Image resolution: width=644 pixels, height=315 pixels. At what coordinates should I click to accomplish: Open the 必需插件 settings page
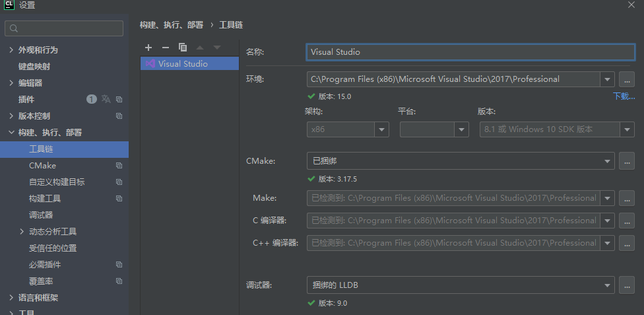click(45, 264)
